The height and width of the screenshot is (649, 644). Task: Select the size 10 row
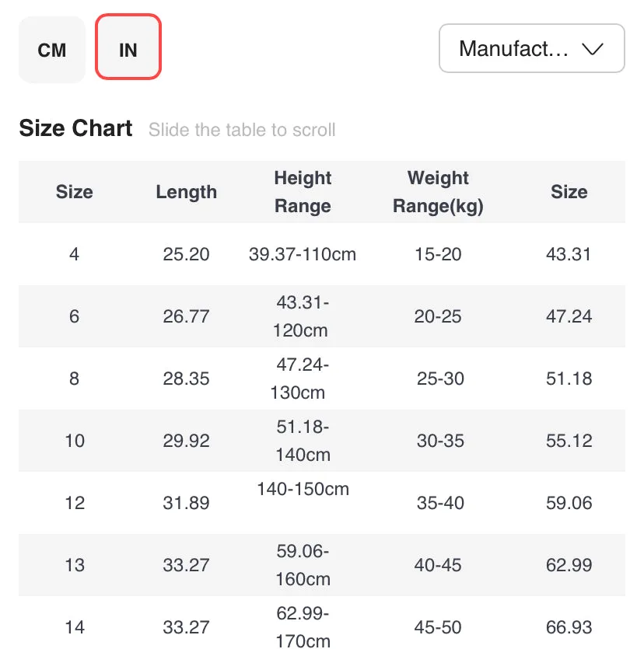point(322,441)
